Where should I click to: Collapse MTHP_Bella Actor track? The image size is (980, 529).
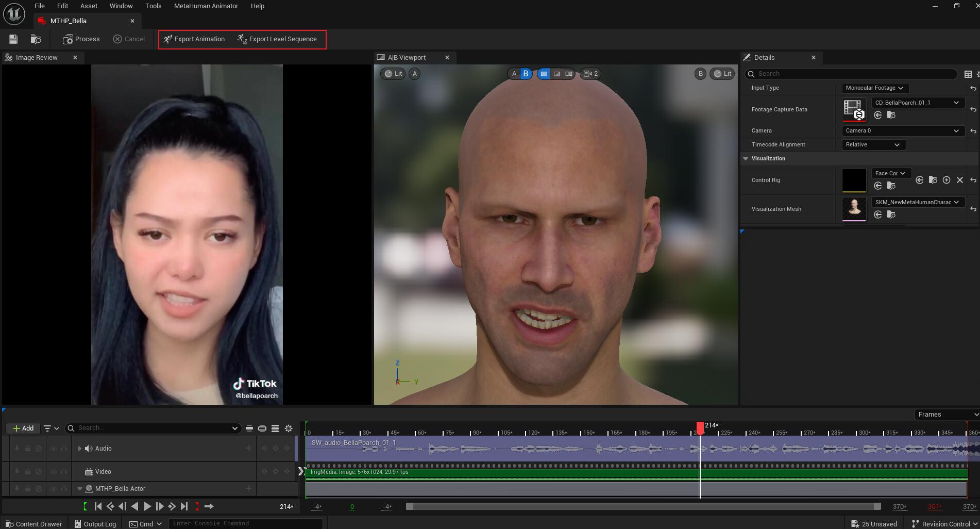point(80,489)
